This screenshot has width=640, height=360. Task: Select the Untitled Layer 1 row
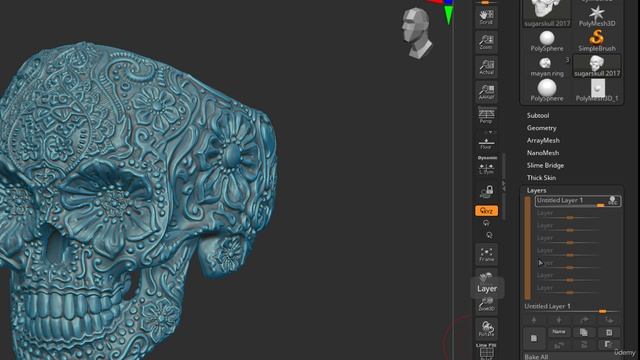[578, 201]
